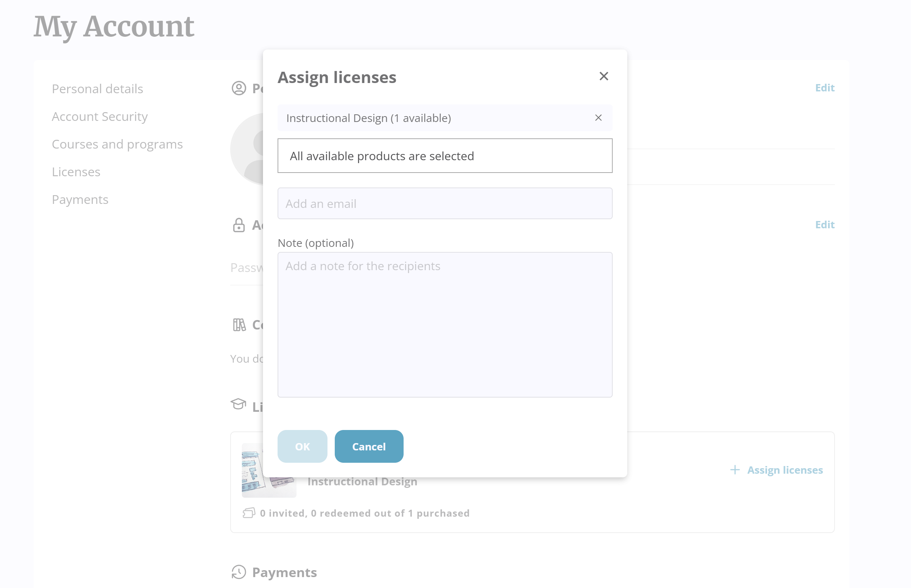Open the product selection dropdown
This screenshot has height=588, width=911.
click(x=445, y=156)
